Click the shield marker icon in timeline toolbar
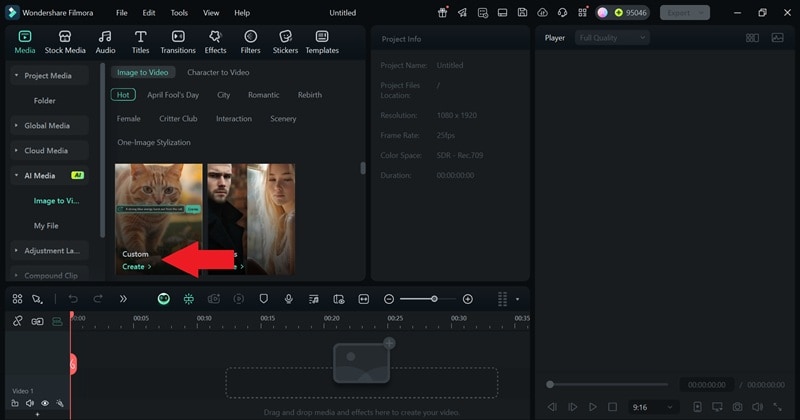The image size is (800, 420). click(264, 299)
